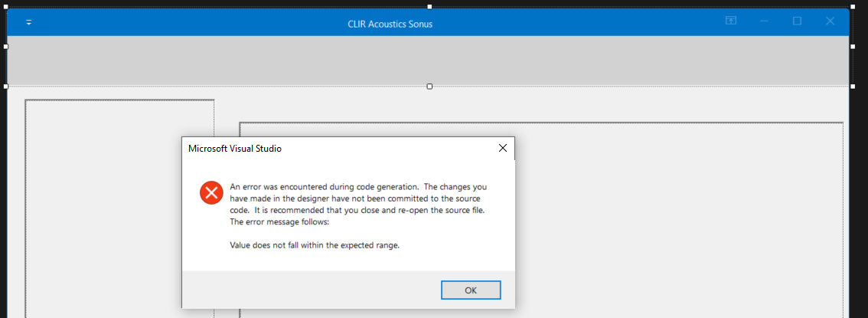This screenshot has height=318, width=868.
Task: Click the right-middle selection handle
Action: click(x=853, y=46)
